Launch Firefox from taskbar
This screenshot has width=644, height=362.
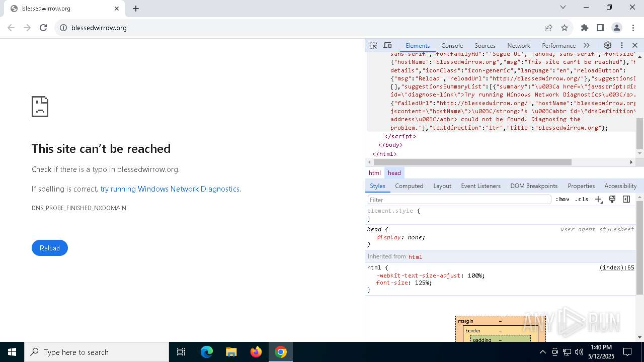(x=256, y=352)
